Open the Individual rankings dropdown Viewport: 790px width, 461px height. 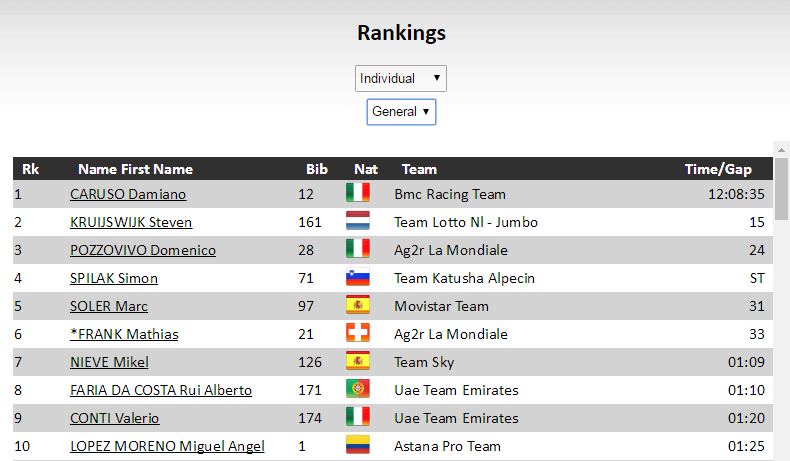click(400, 79)
